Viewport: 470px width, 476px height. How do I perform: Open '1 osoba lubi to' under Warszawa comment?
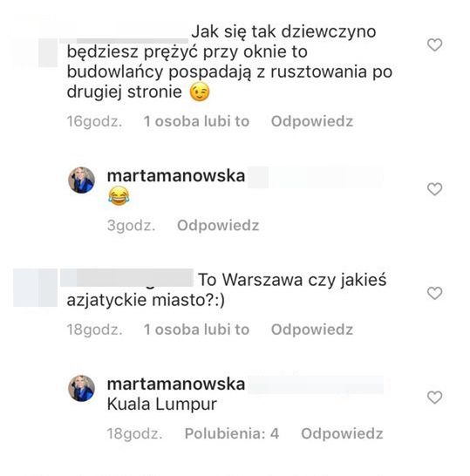[x=196, y=330]
